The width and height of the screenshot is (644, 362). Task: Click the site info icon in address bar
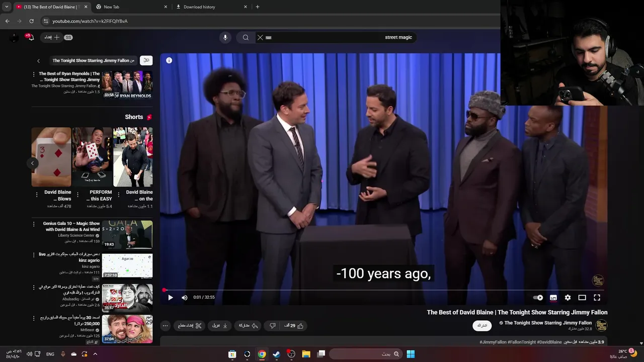point(46,21)
